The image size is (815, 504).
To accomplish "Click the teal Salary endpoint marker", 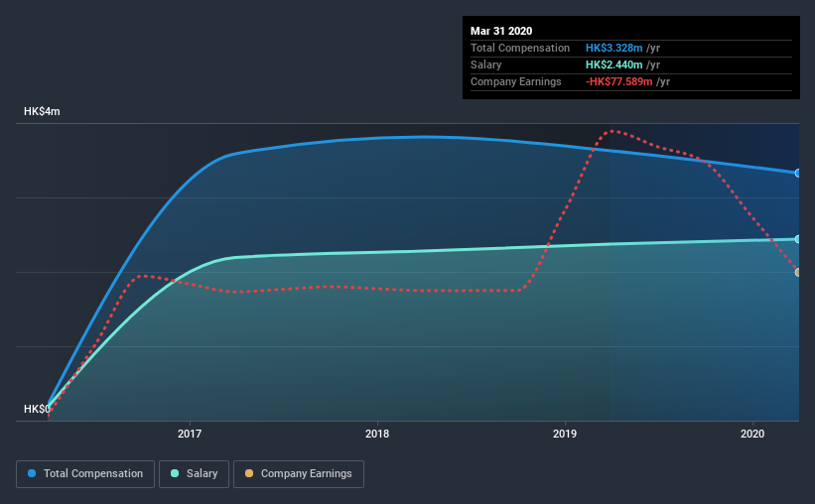I will [x=797, y=239].
